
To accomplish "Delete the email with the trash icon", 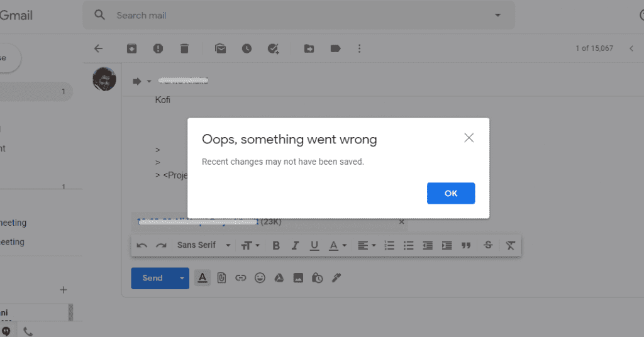I will [184, 48].
